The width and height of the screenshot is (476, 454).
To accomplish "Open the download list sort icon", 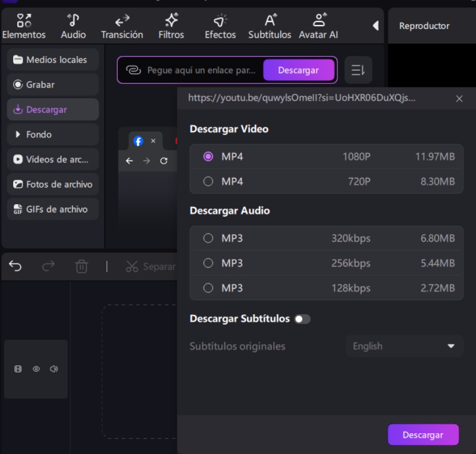I will point(358,70).
